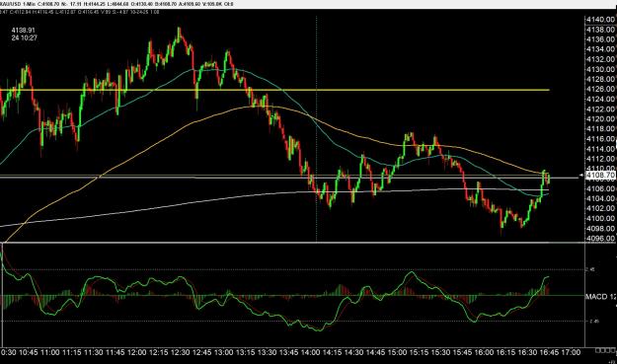
Task: Click the 11:45 time axis label
Action: (115, 352)
